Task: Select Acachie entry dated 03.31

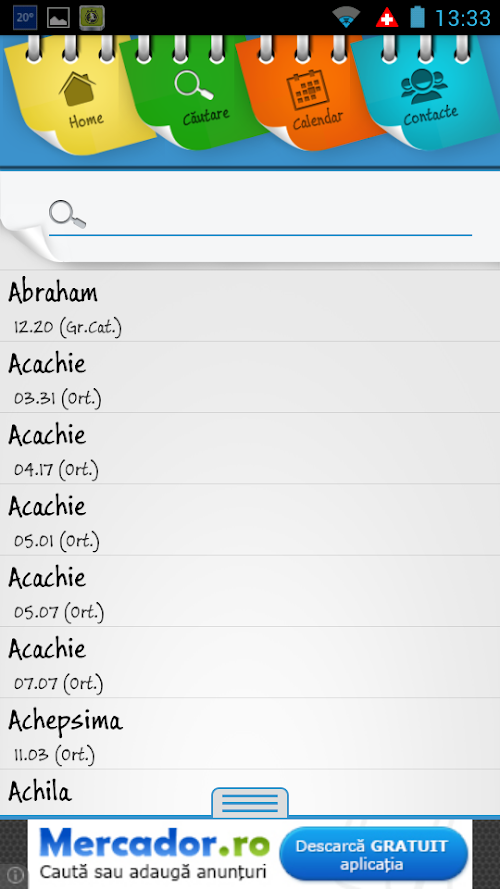Action: tap(250, 378)
